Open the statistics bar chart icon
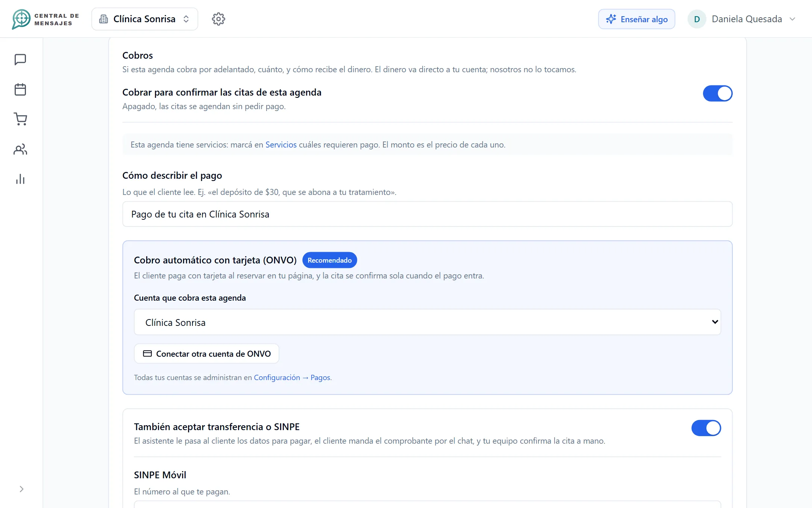 point(20,179)
